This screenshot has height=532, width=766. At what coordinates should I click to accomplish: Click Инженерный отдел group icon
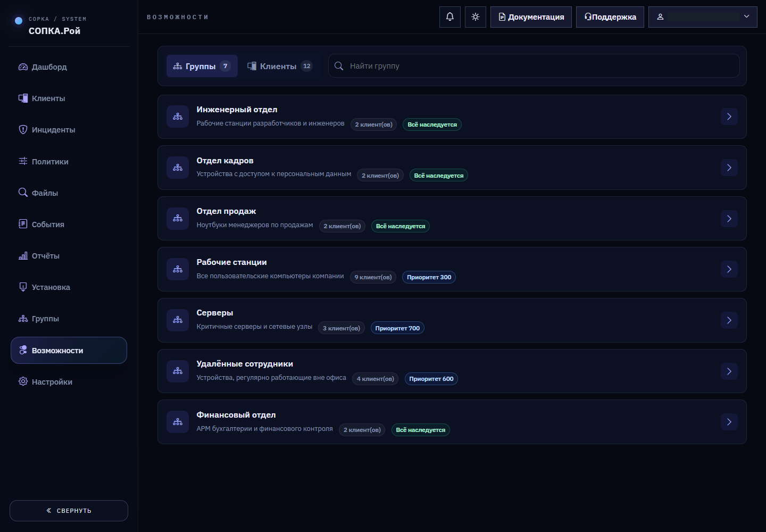tap(178, 117)
